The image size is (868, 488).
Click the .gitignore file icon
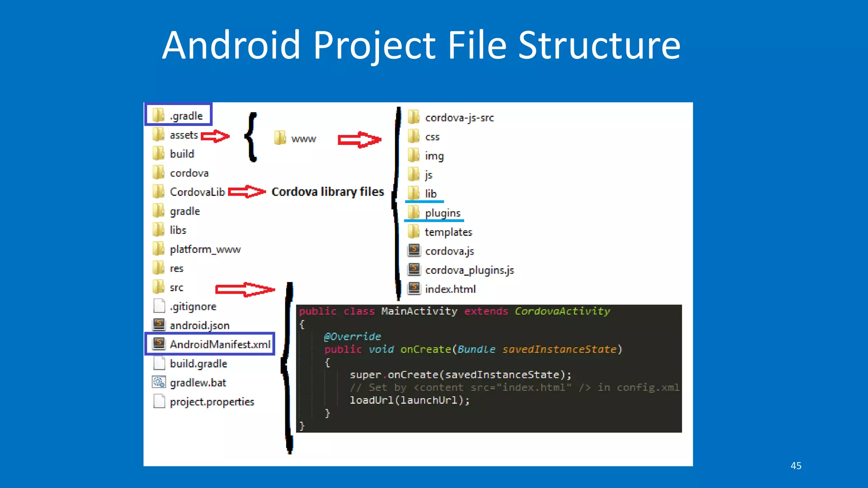click(159, 305)
